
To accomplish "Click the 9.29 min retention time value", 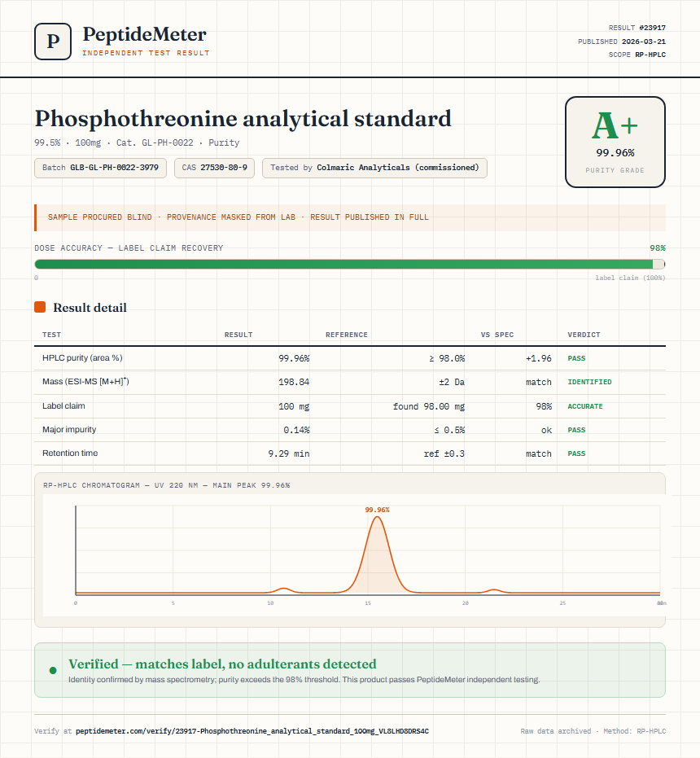I will pyautogui.click(x=289, y=453).
